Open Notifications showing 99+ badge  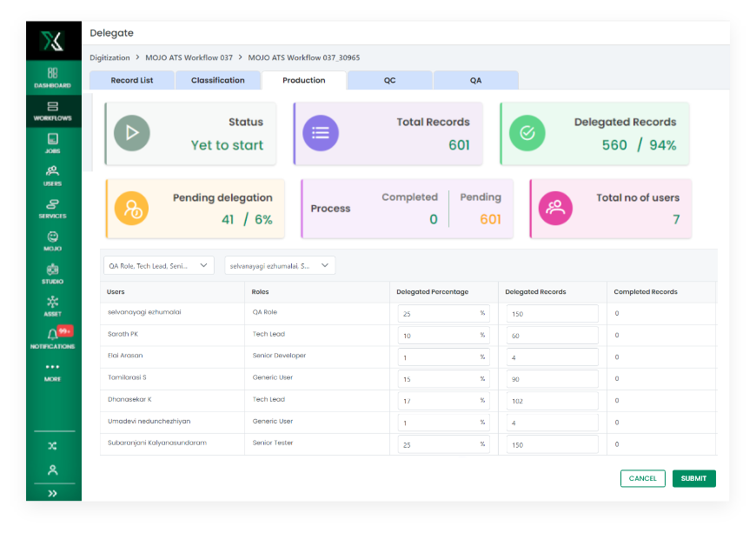(x=53, y=333)
